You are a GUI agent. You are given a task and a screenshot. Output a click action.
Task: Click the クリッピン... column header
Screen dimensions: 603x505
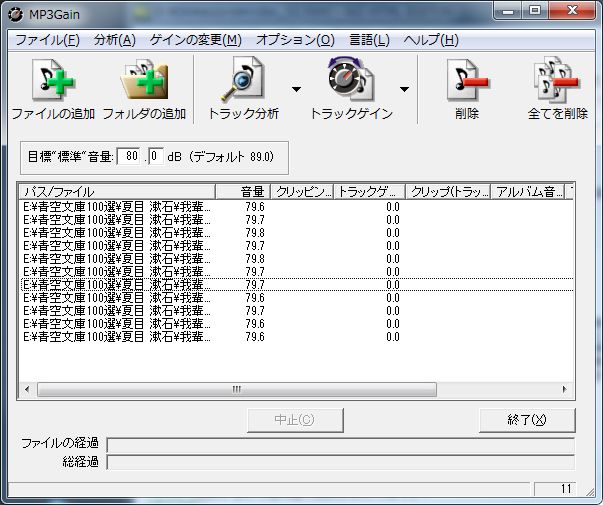(302, 192)
